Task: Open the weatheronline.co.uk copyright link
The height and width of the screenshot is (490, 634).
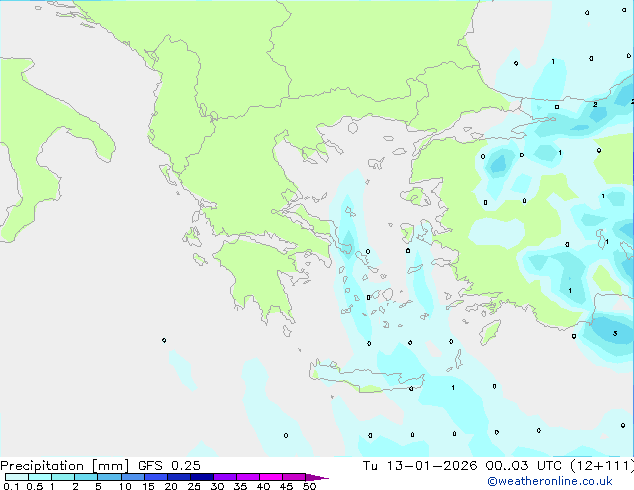Action: (x=550, y=481)
